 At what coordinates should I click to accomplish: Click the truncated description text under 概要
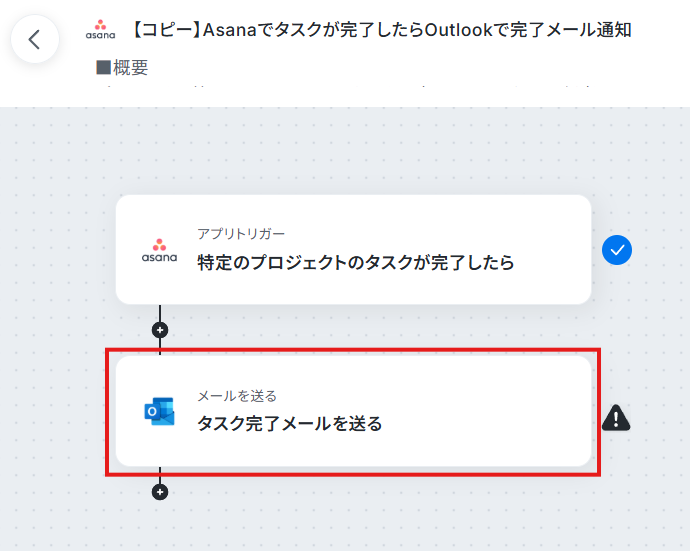(348, 86)
